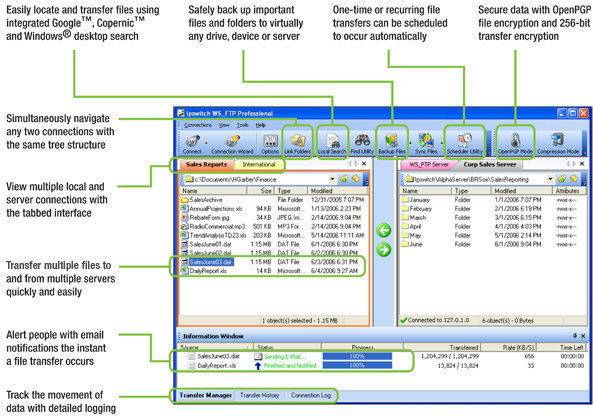Sort remote list by Modified column

click(522, 191)
